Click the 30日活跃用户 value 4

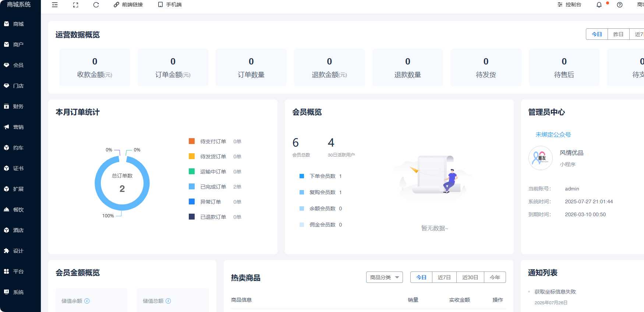pyautogui.click(x=331, y=143)
